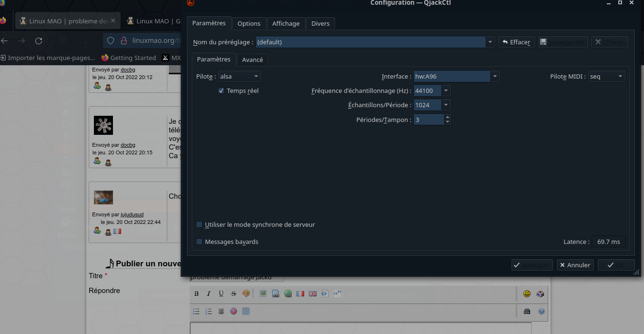Toggle the Temps réel checkbox
This screenshot has width=644, height=334.
point(221,91)
